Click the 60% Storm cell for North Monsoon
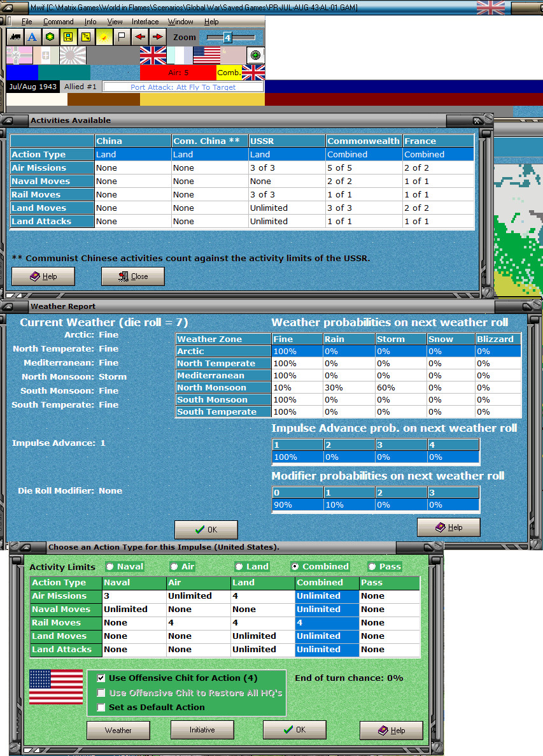The height and width of the screenshot is (756, 543). [401, 388]
